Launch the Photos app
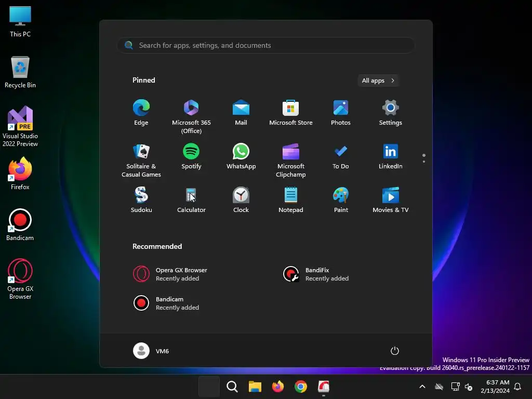Screen dimensions: 532x399 click(x=341, y=113)
